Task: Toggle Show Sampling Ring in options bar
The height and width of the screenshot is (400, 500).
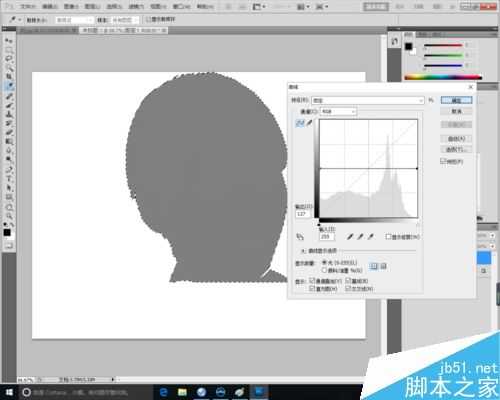Action: [149, 19]
